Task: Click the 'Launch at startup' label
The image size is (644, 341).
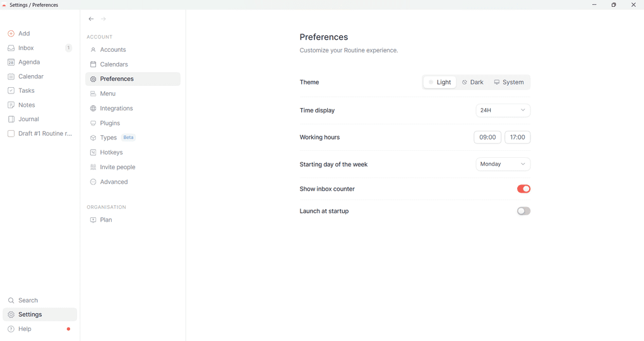Action: click(324, 211)
